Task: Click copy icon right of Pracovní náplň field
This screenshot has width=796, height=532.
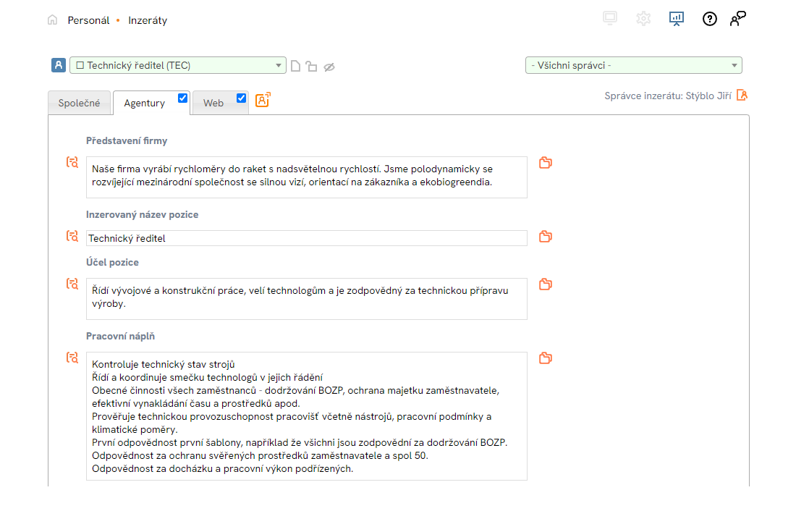Action: 546,358
